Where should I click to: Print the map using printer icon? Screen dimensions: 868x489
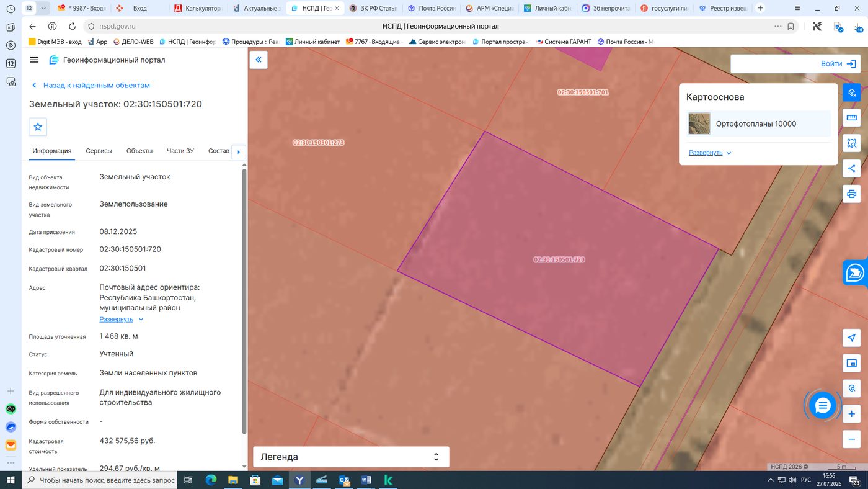(852, 194)
